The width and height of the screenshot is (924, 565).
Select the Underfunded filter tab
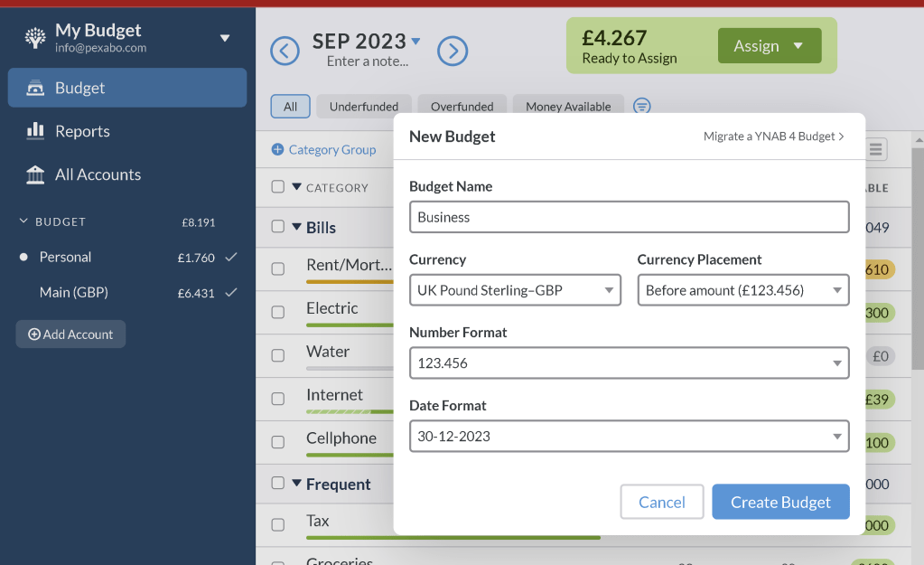[364, 107]
